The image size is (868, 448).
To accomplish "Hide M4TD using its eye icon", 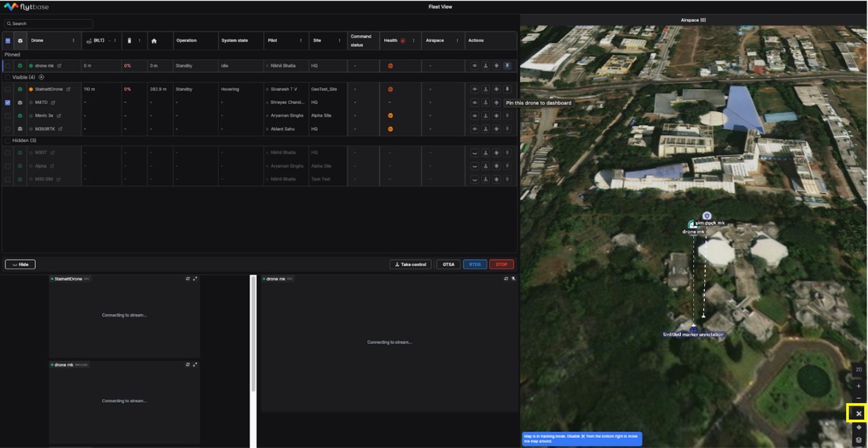I will pyautogui.click(x=475, y=103).
